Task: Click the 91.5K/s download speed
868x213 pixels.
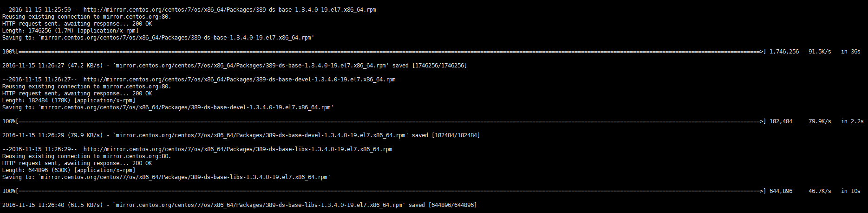Action: 820,52
